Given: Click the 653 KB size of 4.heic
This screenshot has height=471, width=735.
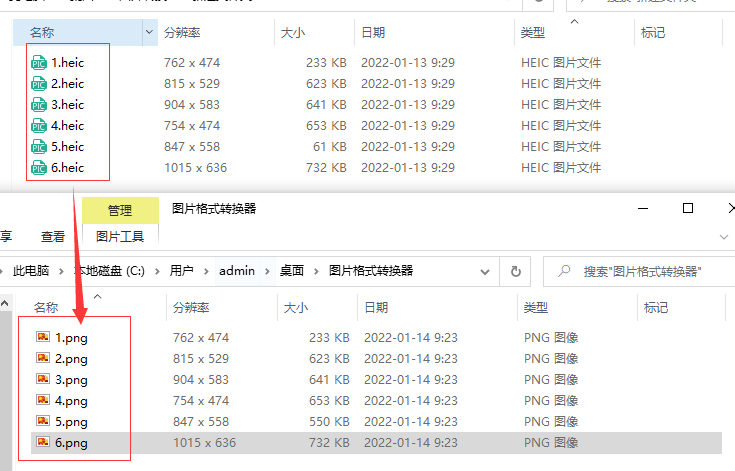Looking at the screenshot, I should click(x=326, y=126).
